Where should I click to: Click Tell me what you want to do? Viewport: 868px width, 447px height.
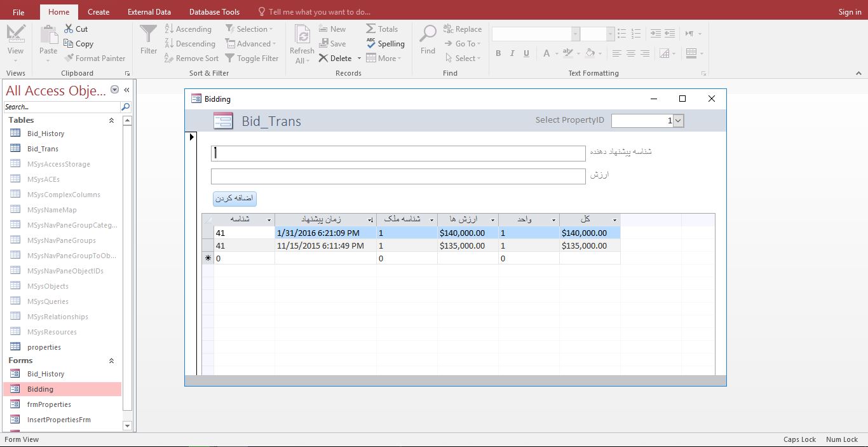click(x=314, y=12)
